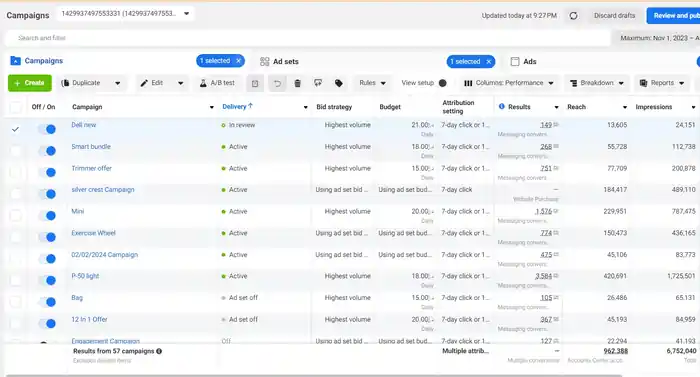700x377 pixels.
Task: Click the export share icon in toolbar
Action: (x=318, y=83)
